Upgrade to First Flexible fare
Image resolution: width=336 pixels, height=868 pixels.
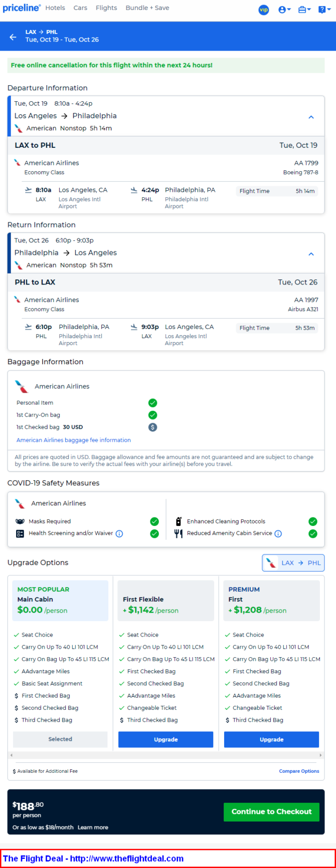pyautogui.click(x=165, y=739)
